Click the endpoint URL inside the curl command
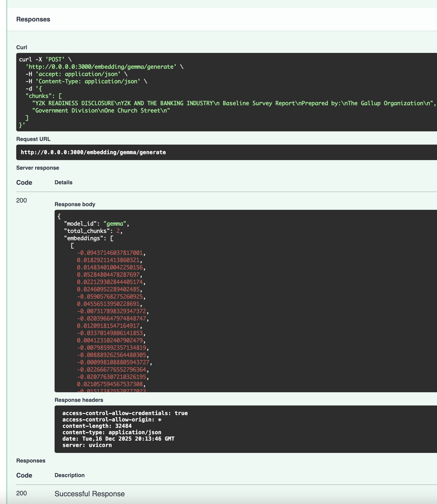Screen dimensions: 437x504 pos(101,67)
